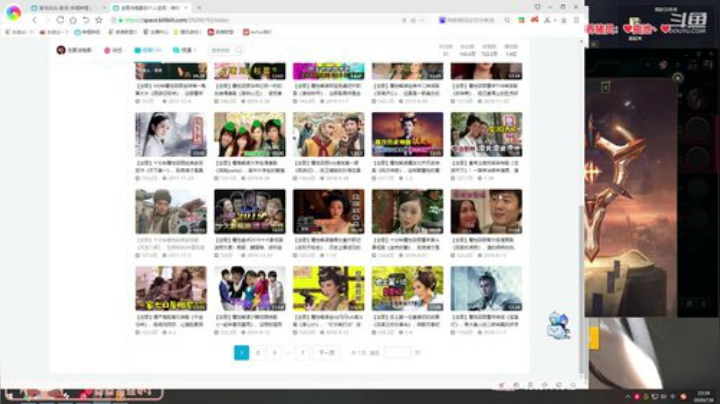Open the channels tab in space nav

[x=184, y=50]
